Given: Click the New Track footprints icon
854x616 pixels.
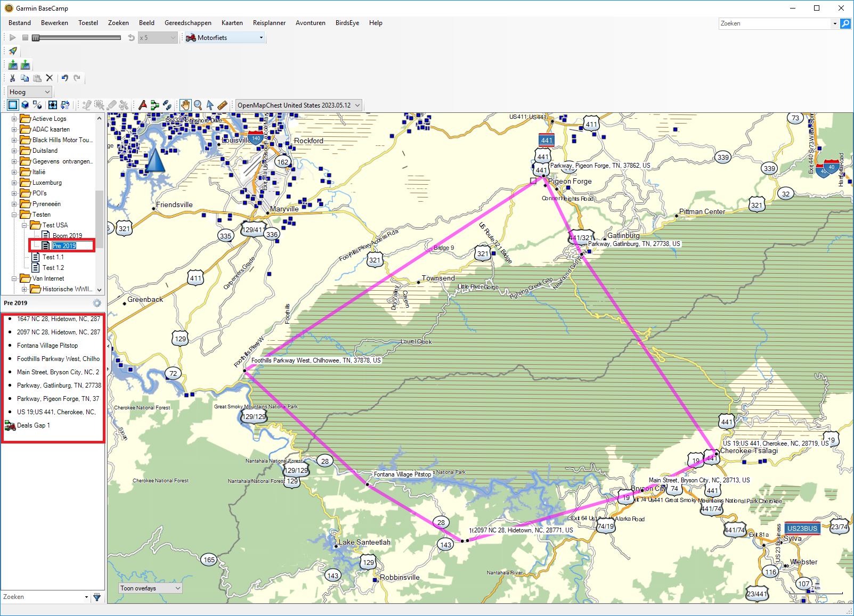Looking at the screenshot, I should point(167,105).
